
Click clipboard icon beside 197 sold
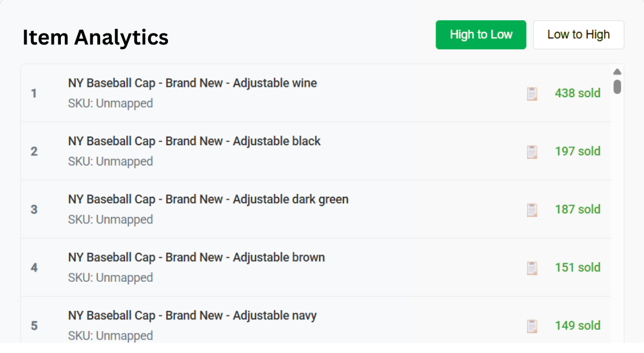pos(532,152)
